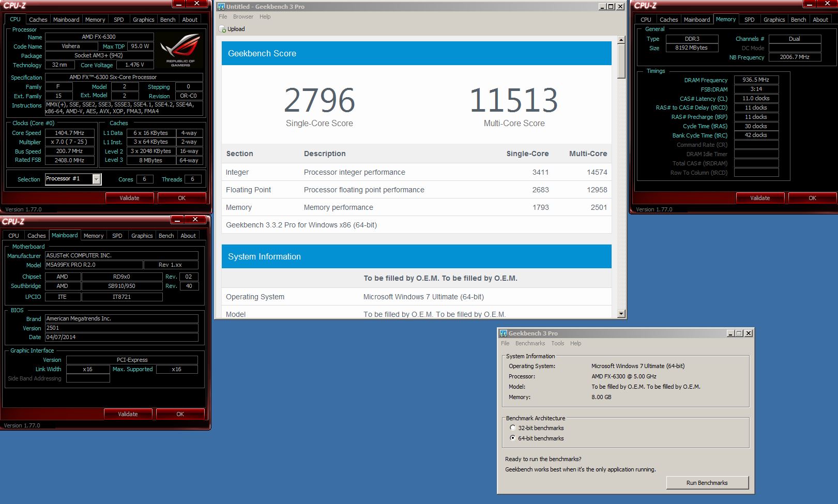Click Validate in the Mainboard CPU-Z window
This screenshot has width=838, height=504.
pyautogui.click(x=128, y=414)
